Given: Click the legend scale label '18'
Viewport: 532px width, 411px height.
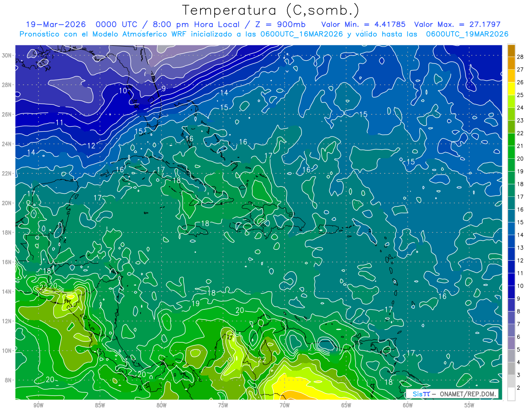Looking at the screenshot, I should (x=520, y=184).
